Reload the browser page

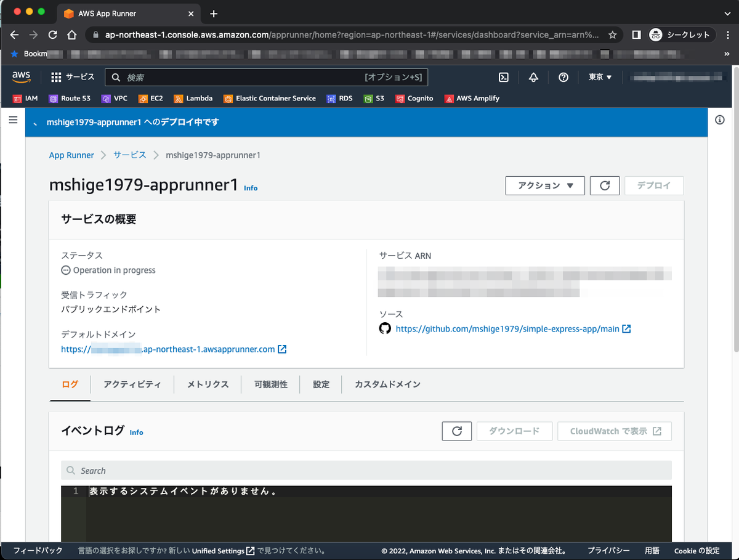tap(53, 35)
